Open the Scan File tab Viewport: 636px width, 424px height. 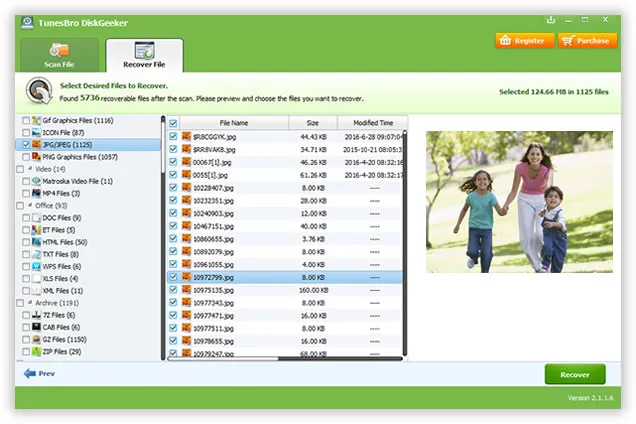click(x=59, y=56)
